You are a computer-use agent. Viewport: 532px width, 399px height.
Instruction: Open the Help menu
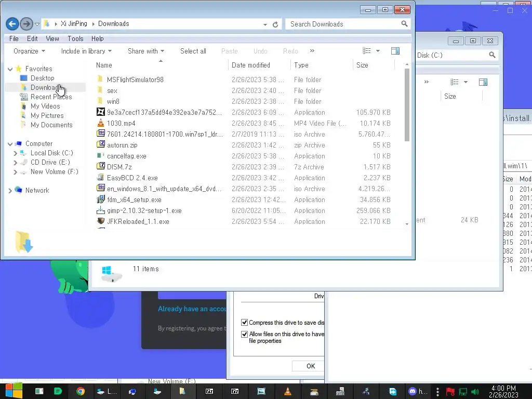coord(97,38)
